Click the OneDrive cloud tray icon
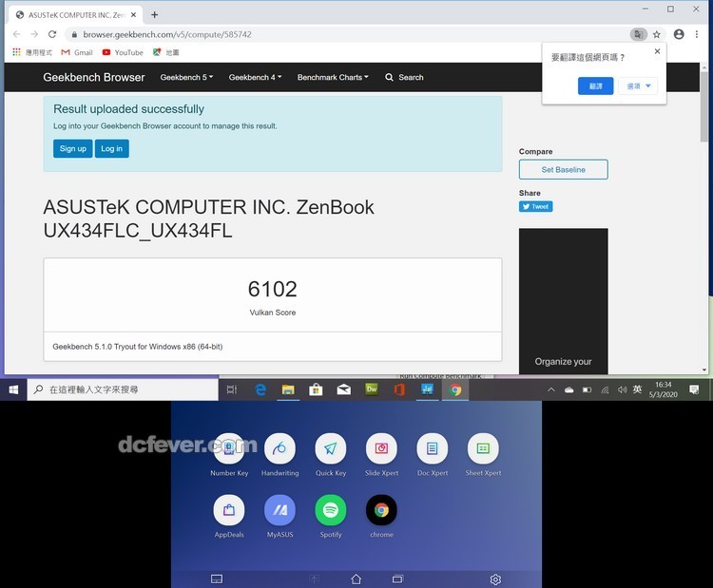The width and height of the screenshot is (713, 588). [568, 389]
